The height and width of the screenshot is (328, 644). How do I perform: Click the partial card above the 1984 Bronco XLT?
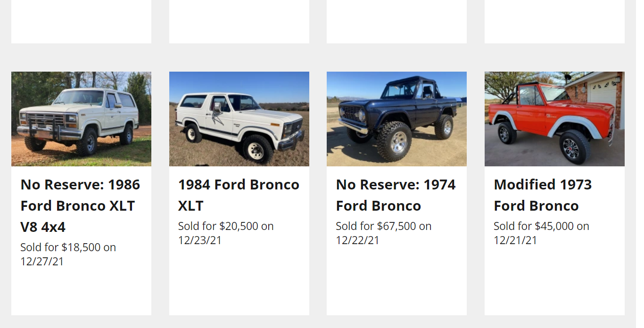[x=239, y=21]
